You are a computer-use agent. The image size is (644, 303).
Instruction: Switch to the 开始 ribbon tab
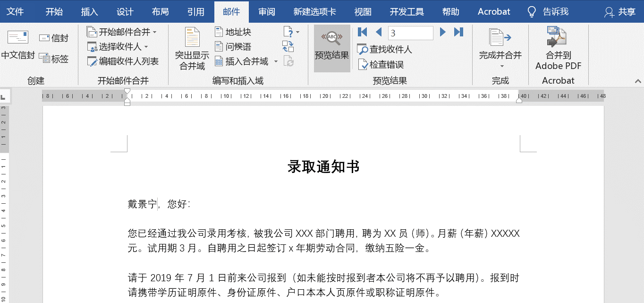pos(54,12)
